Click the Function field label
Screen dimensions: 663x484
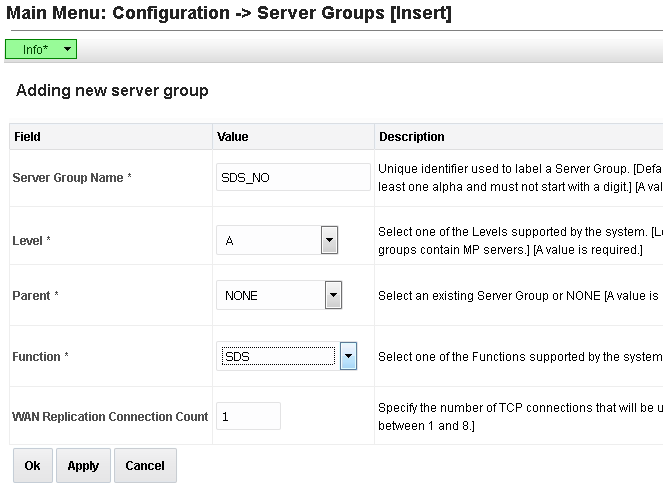point(41,356)
